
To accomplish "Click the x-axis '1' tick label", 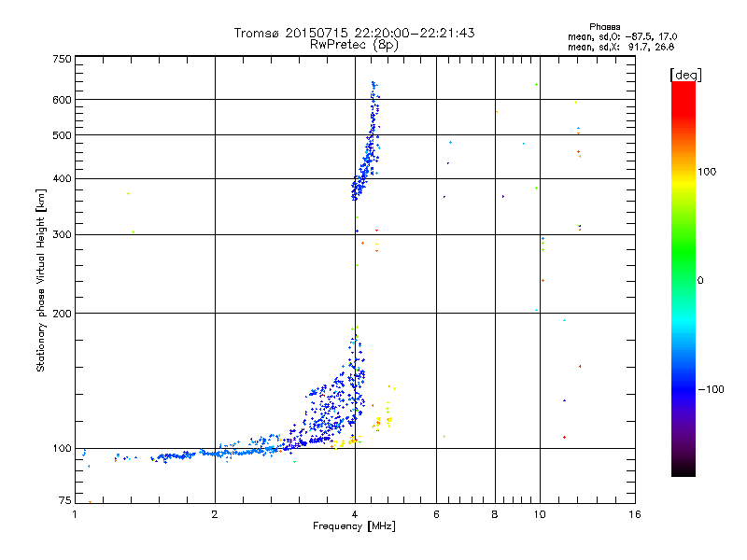I will click(x=75, y=514).
